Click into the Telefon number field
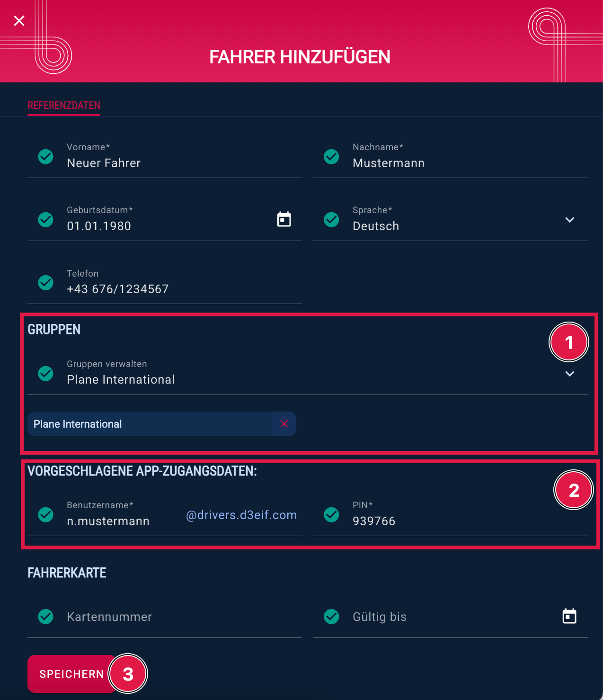The height and width of the screenshot is (700, 603). (180, 289)
